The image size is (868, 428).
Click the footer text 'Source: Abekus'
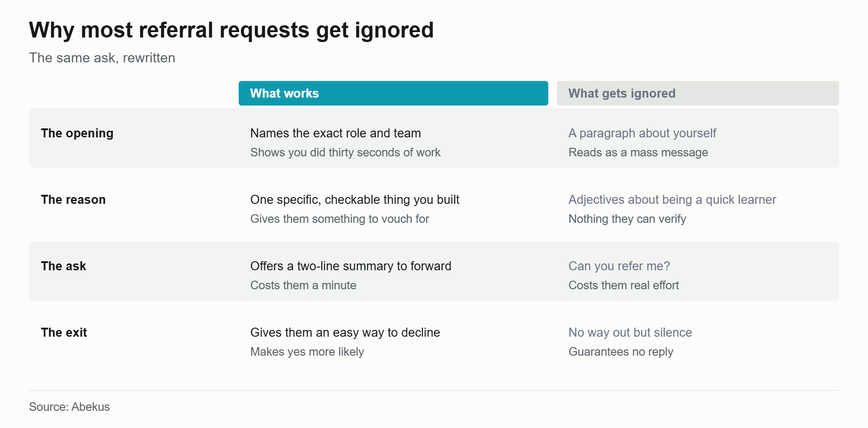[x=70, y=407]
